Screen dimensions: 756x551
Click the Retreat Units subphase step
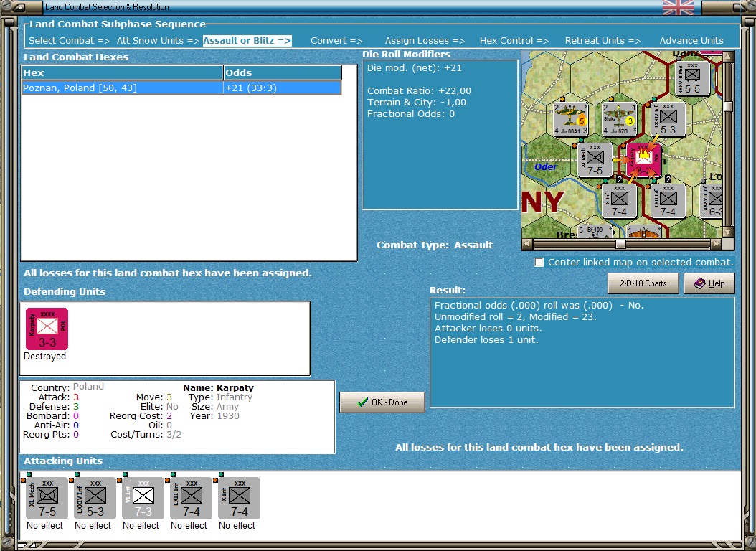click(603, 40)
